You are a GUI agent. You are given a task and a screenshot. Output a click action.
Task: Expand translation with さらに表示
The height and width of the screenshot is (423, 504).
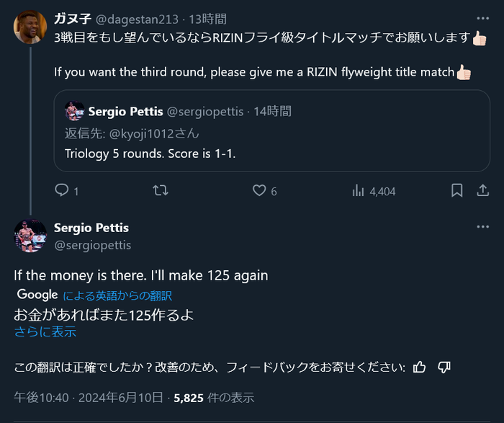pyautogui.click(x=45, y=332)
